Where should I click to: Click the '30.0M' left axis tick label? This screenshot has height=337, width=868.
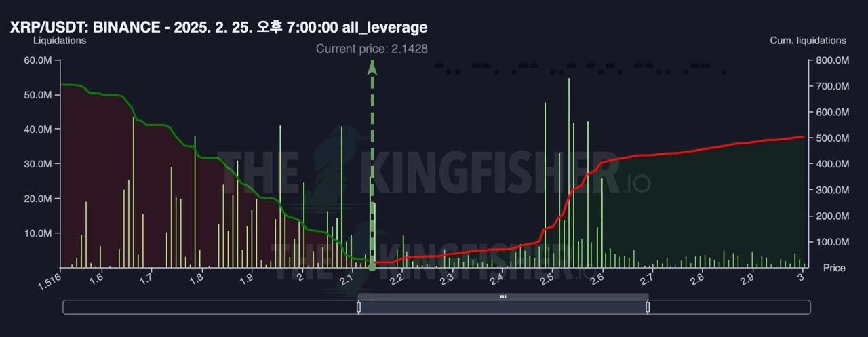point(37,163)
